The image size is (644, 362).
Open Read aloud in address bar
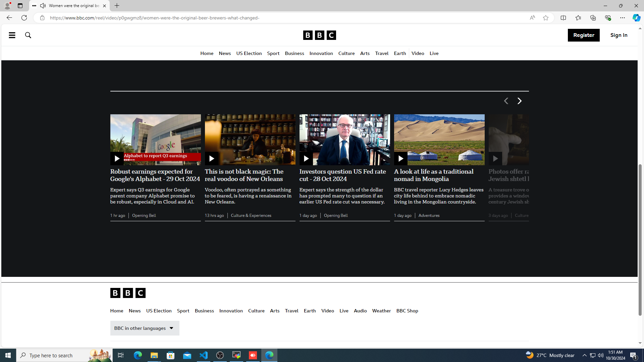coord(532,18)
